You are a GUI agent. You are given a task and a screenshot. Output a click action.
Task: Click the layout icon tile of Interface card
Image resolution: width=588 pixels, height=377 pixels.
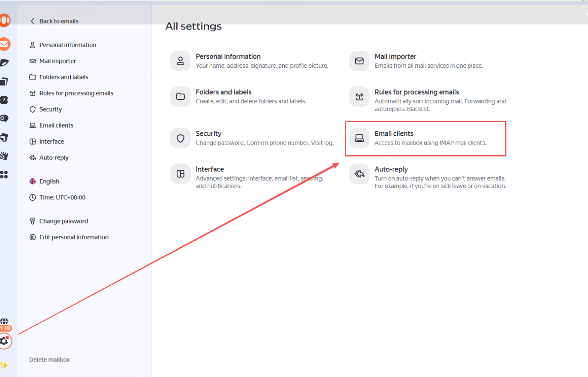[181, 174]
